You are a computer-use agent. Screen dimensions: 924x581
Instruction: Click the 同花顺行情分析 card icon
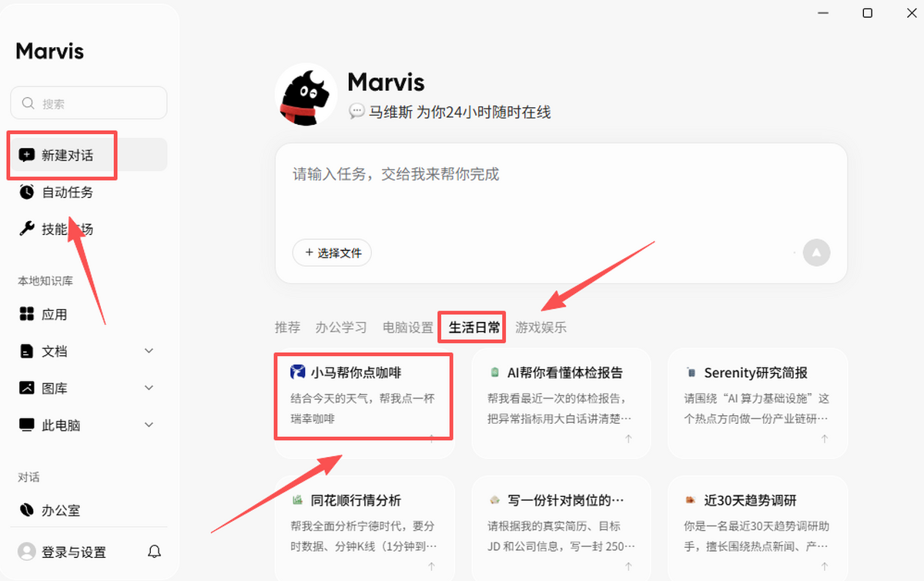[297, 500]
